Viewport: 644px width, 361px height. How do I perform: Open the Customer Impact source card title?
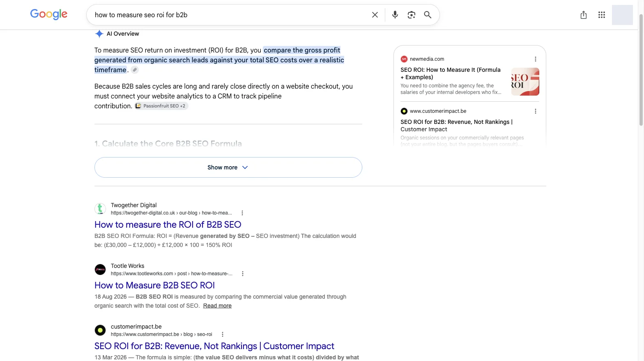point(457,126)
